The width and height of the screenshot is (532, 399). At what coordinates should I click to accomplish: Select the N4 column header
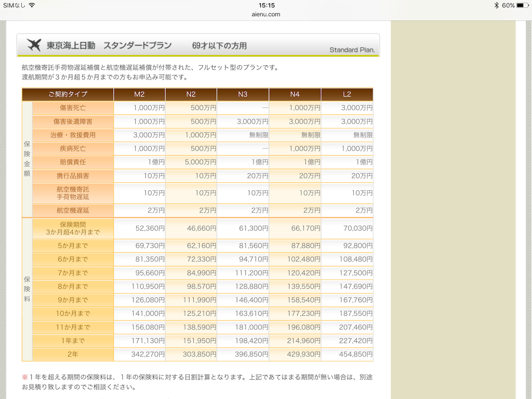point(295,95)
